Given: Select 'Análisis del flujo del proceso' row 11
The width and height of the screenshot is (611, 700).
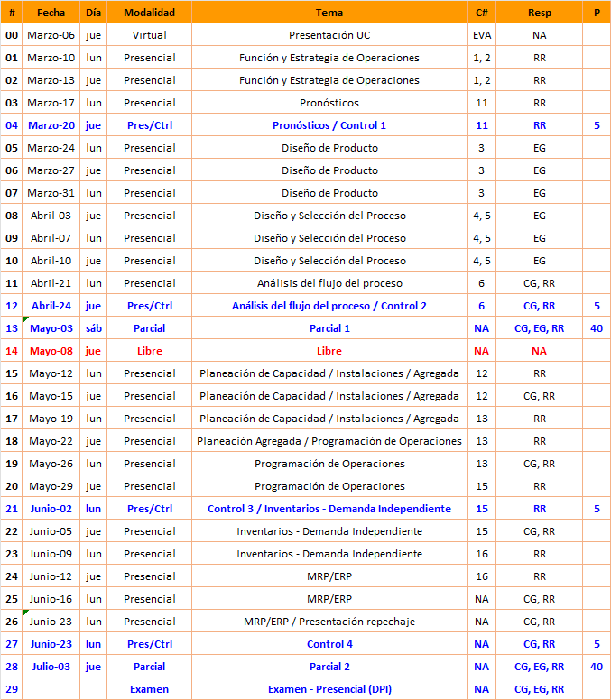Looking at the screenshot, I should [329, 283].
